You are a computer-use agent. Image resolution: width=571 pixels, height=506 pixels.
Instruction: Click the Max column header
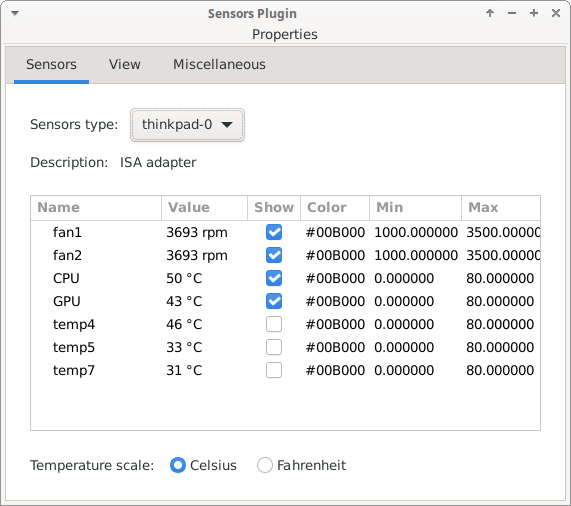point(501,207)
